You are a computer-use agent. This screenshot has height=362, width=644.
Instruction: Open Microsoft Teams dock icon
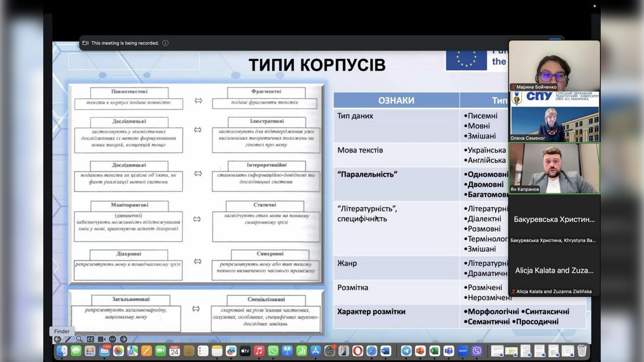(449, 351)
